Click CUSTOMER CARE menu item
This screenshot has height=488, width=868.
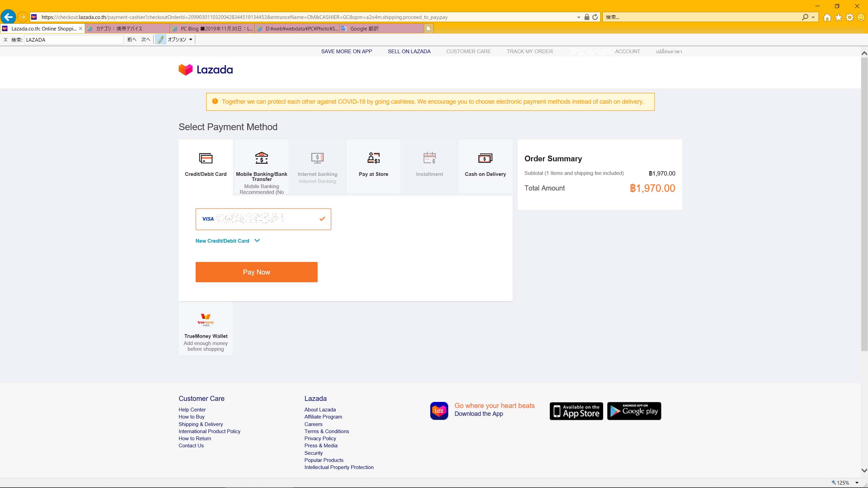[x=469, y=52]
